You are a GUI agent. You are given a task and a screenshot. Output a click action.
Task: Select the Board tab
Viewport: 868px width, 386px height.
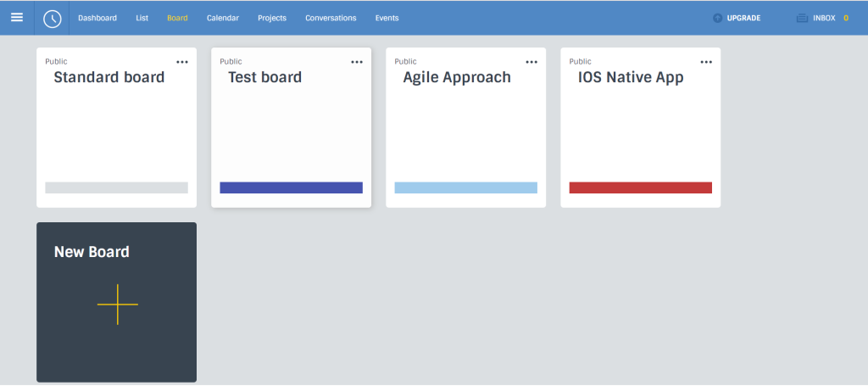coord(177,18)
